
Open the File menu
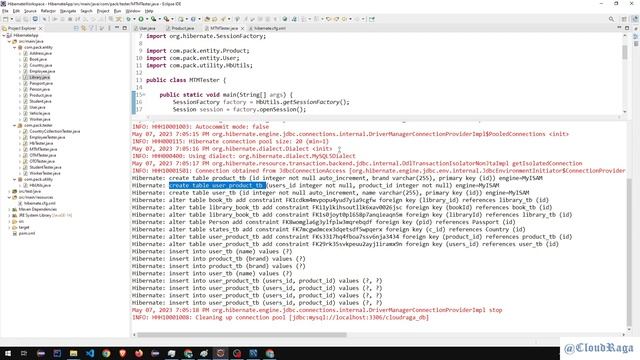tap(5, 11)
